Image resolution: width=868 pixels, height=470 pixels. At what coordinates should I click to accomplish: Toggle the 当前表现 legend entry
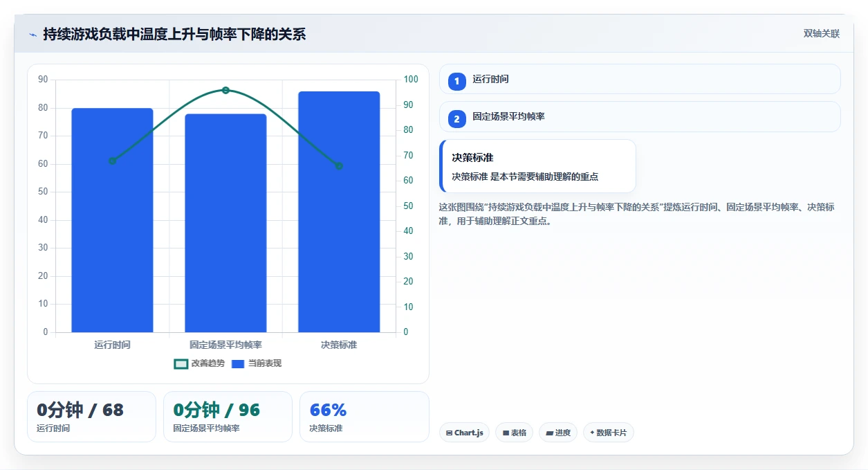[x=256, y=363]
